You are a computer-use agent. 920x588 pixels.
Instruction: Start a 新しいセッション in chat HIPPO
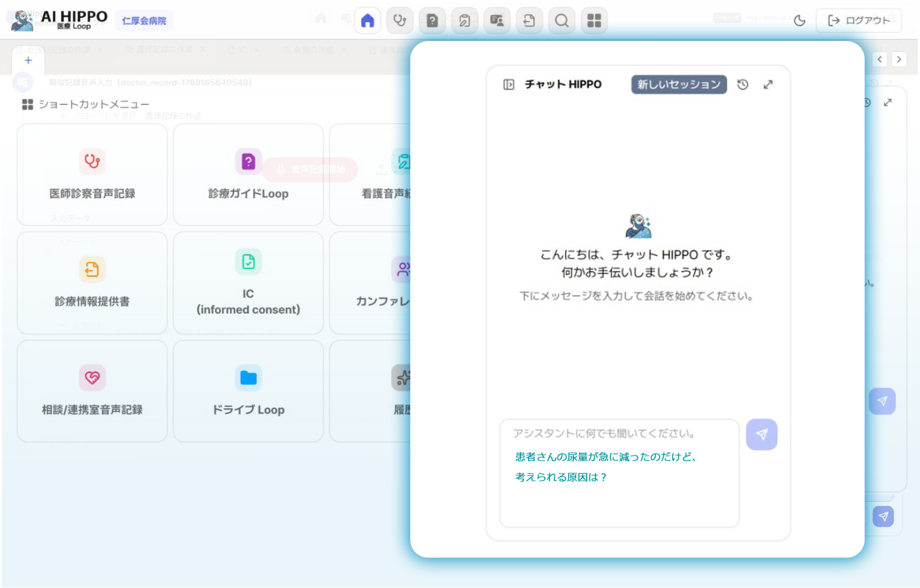[x=678, y=85]
